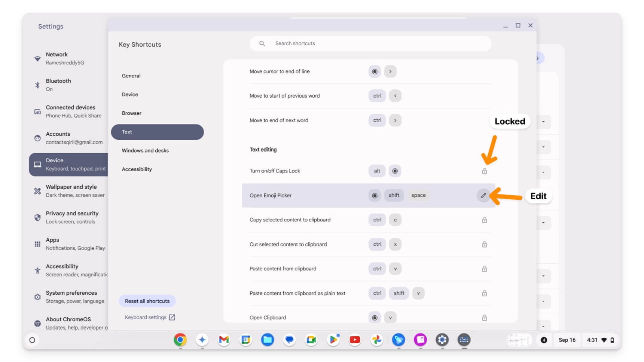Click the lock icon beside Turn on/off Caps Lock

tap(484, 171)
